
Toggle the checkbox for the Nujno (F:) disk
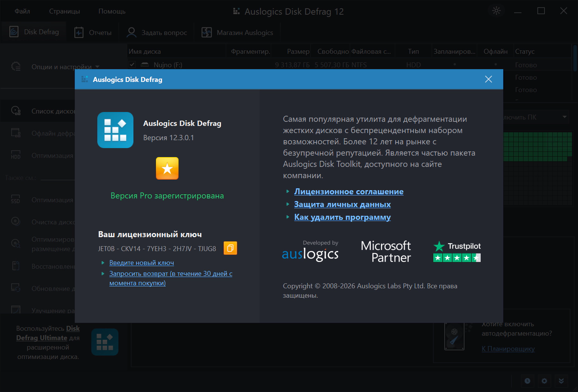(132, 65)
